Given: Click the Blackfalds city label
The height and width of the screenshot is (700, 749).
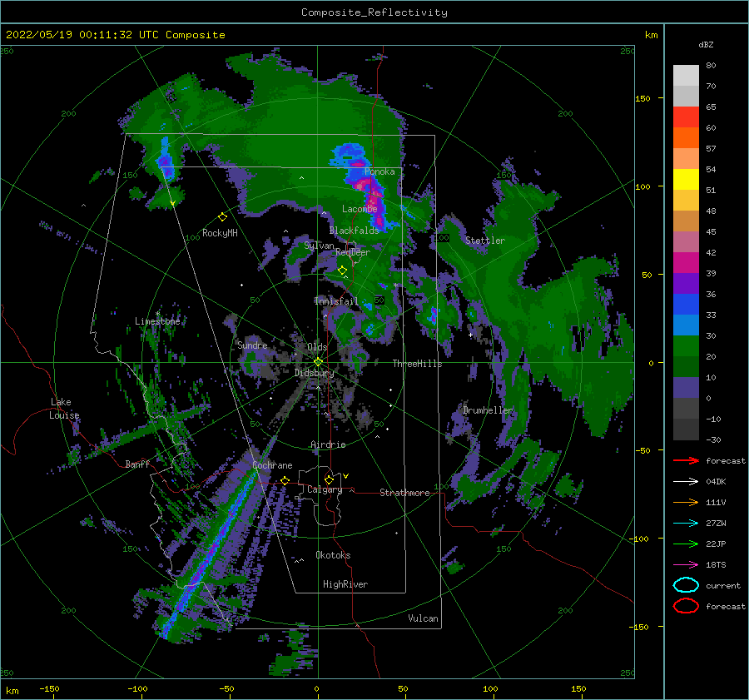Looking at the screenshot, I should click(354, 231).
